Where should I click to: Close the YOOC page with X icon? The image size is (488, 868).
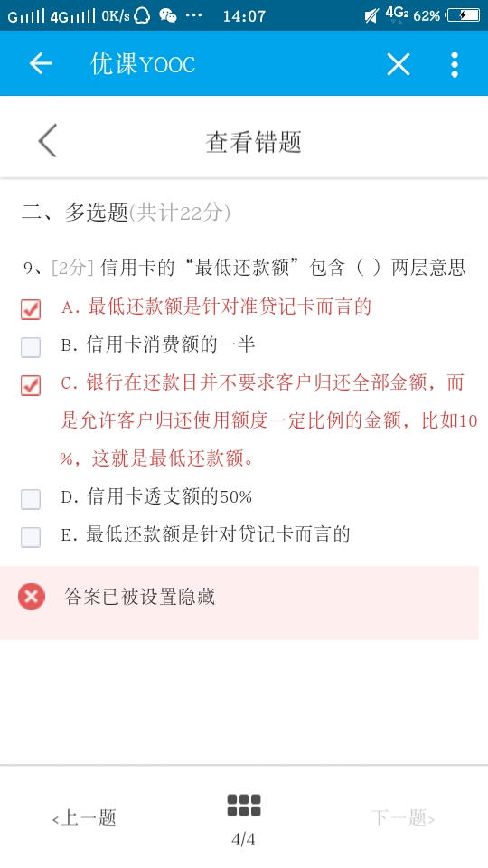399,64
